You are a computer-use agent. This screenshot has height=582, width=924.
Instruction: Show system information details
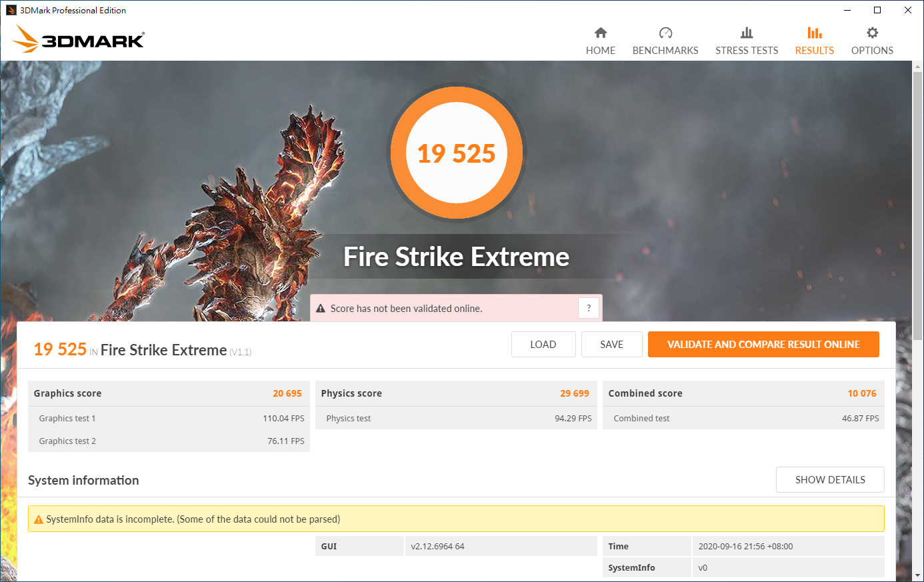(x=830, y=480)
